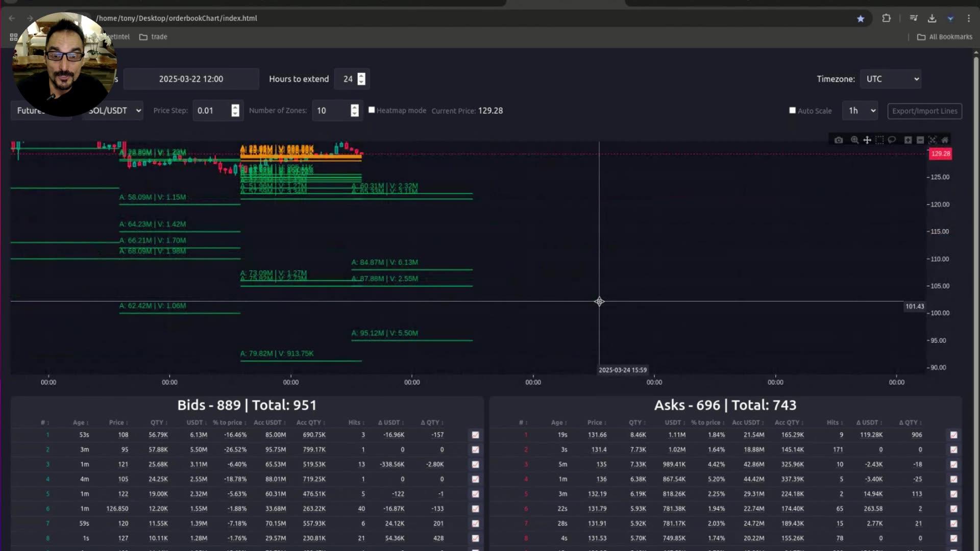The height and width of the screenshot is (551, 980).
Task: Click the zoom in icon on the chart toolbar
Action: coord(908,140)
